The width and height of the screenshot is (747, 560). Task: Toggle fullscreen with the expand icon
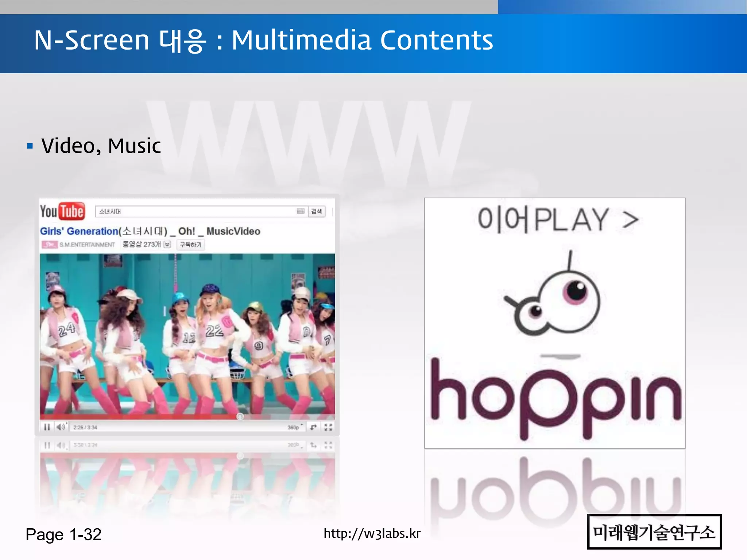point(328,427)
